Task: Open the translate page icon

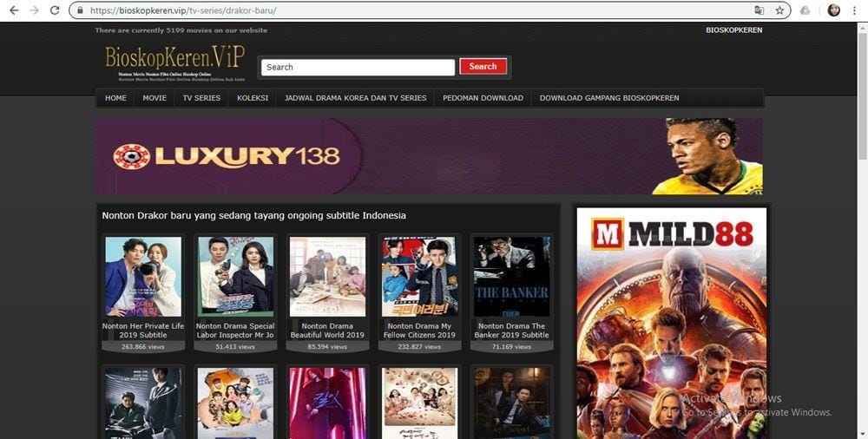Action: click(x=759, y=10)
